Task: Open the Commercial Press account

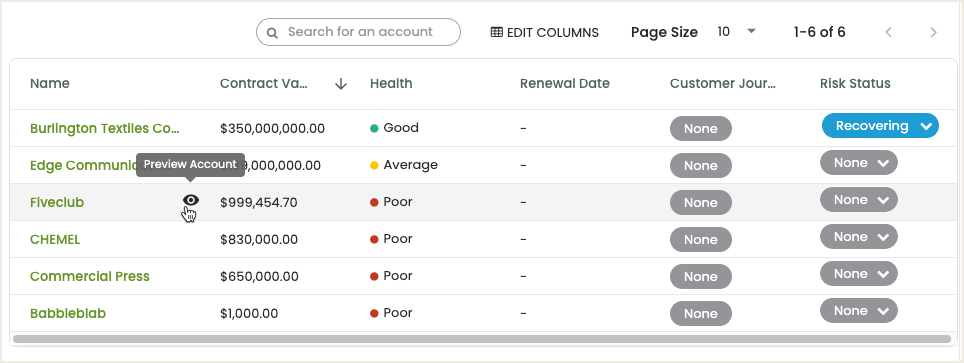Action: click(x=90, y=276)
